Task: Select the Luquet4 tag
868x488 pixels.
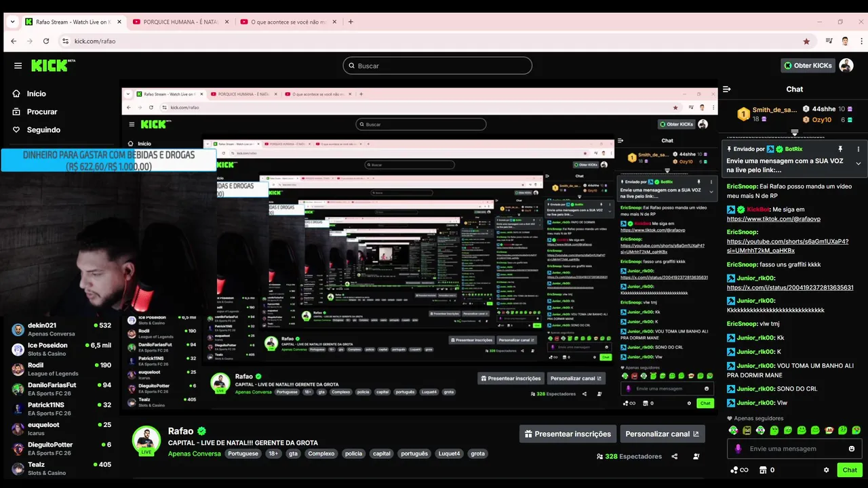Action: coord(449,453)
